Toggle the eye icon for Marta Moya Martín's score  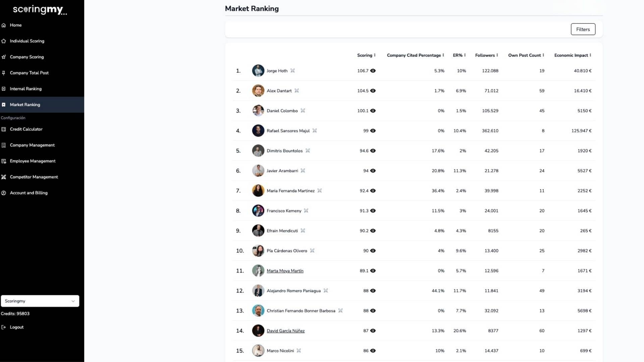pos(373,271)
